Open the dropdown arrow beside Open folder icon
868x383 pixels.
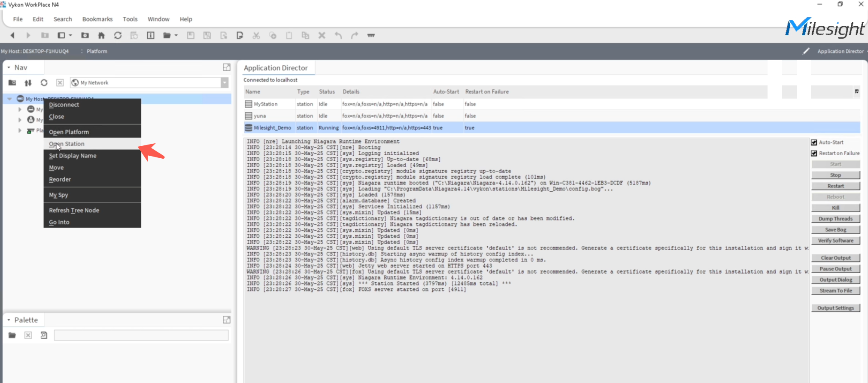pos(176,36)
